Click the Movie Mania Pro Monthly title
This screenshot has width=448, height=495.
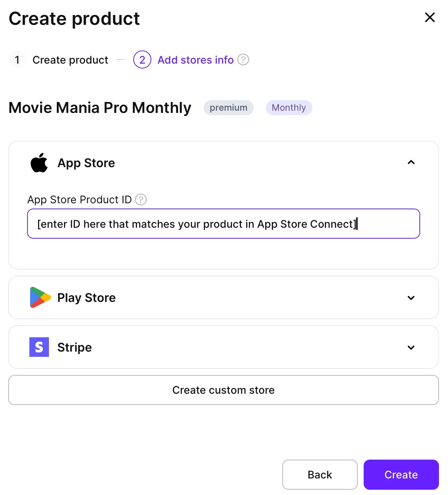click(100, 108)
